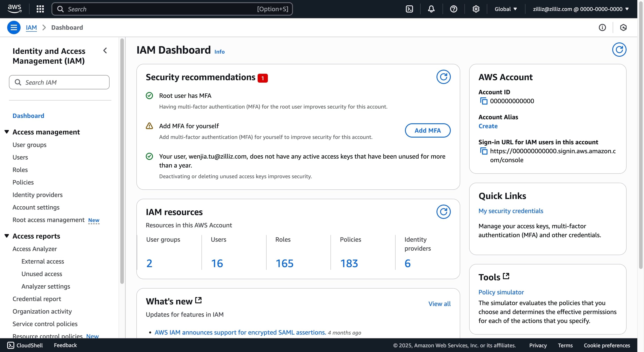
Task: Click the Add MFA button
Action: [428, 131]
